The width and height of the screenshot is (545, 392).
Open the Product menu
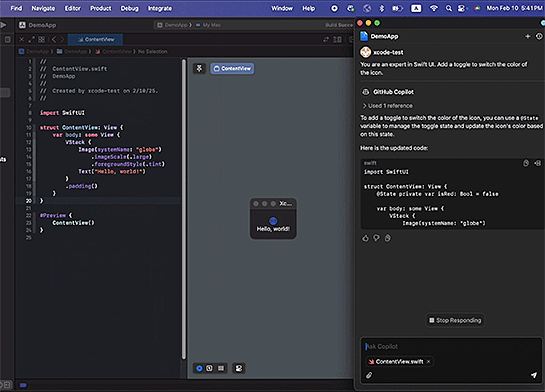point(100,8)
